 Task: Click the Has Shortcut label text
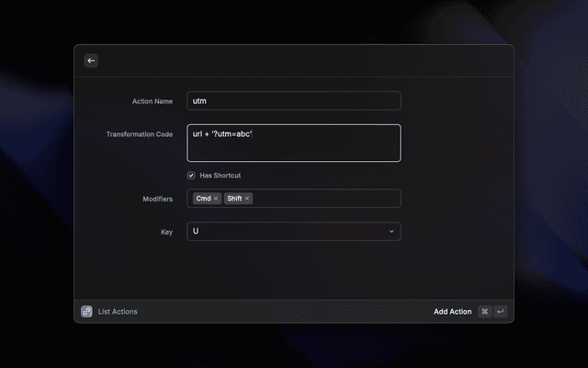click(220, 175)
